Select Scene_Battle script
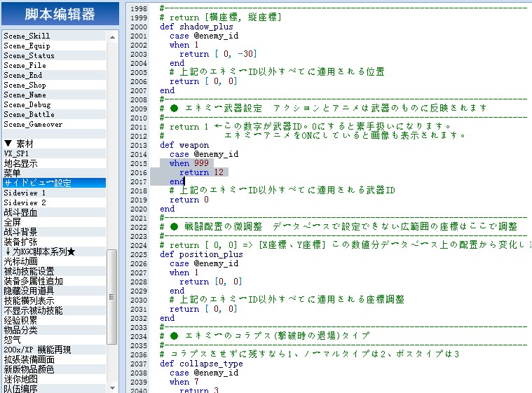Viewport: 532px width, 393px height. (55, 115)
